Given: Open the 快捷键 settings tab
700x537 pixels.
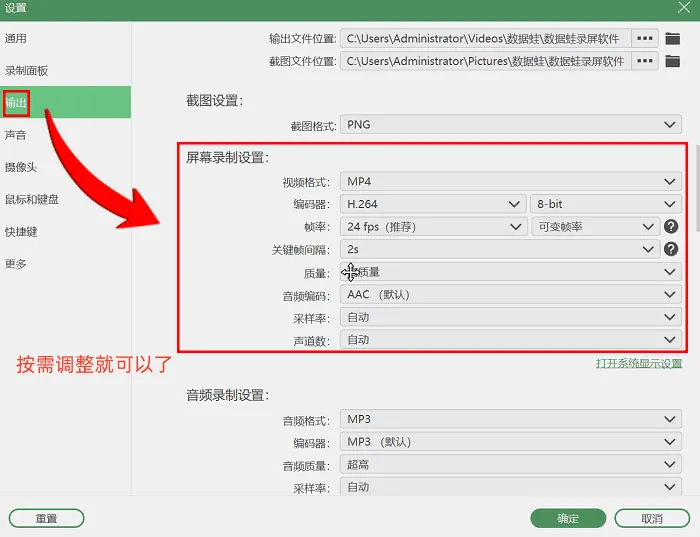Looking at the screenshot, I should [65, 231].
